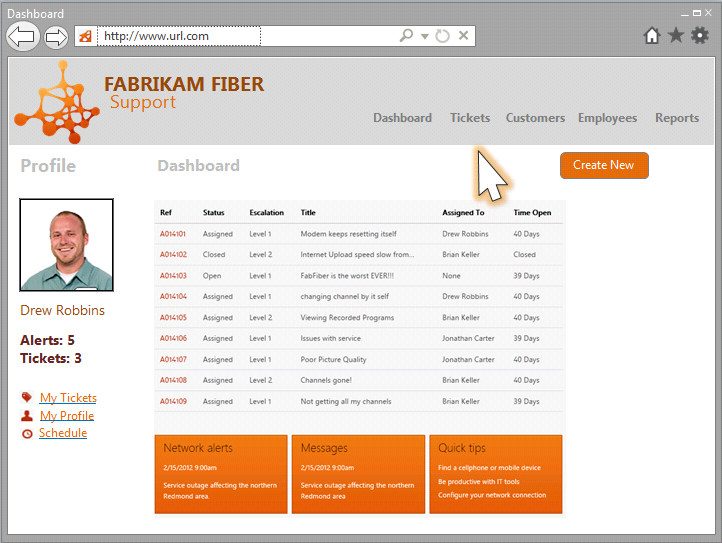Screen dimensions: 722x543
Task: Click the search magnifier in address bar
Action: 406,36
